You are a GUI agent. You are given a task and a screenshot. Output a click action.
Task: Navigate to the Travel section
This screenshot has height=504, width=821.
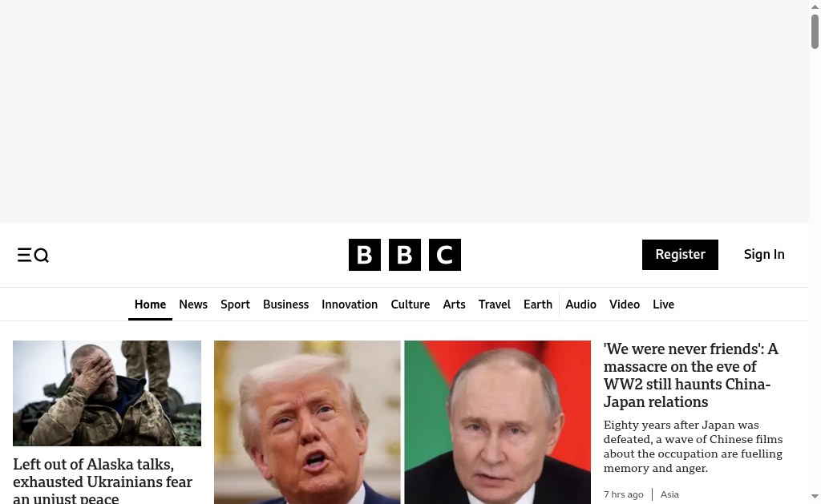coord(494,304)
